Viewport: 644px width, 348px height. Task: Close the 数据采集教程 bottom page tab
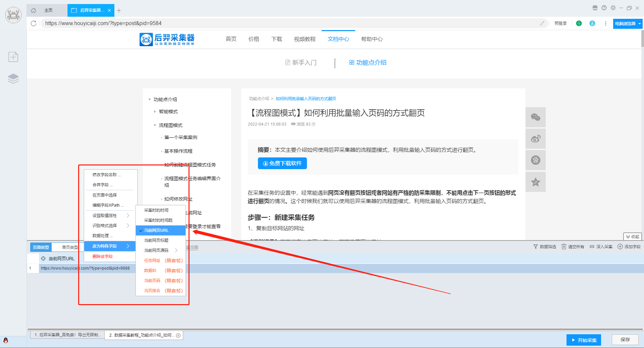[x=178, y=335]
